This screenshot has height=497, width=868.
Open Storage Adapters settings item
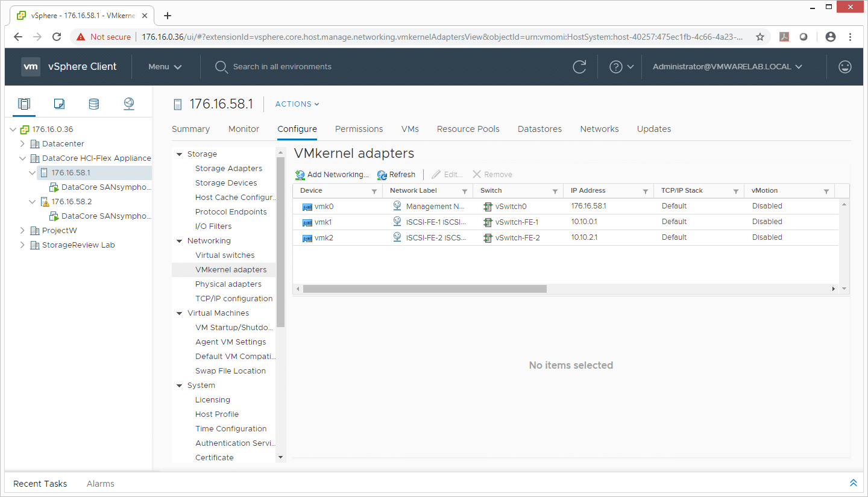pyautogui.click(x=228, y=169)
